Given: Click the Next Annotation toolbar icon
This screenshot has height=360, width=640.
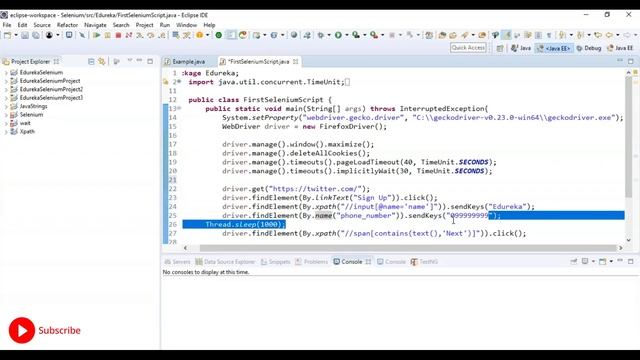Looking at the screenshot, I should pyautogui.click(x=563, y=35).
